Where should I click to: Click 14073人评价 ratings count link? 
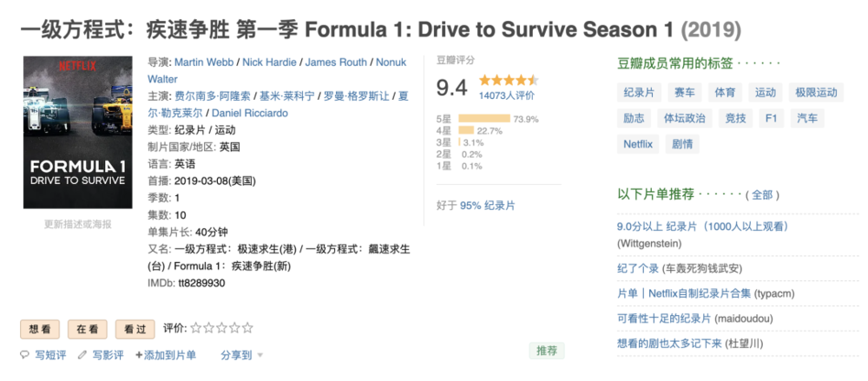tap(507, 95)
